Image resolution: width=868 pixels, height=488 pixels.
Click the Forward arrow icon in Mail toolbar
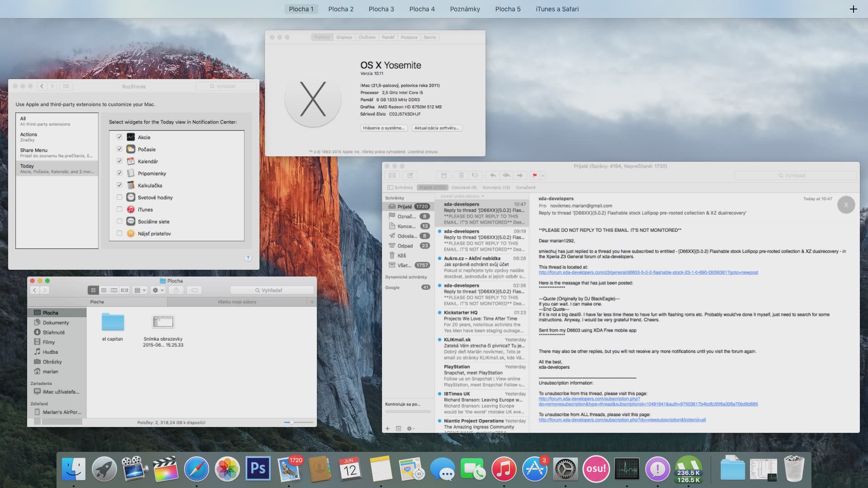tap(520, 175)
